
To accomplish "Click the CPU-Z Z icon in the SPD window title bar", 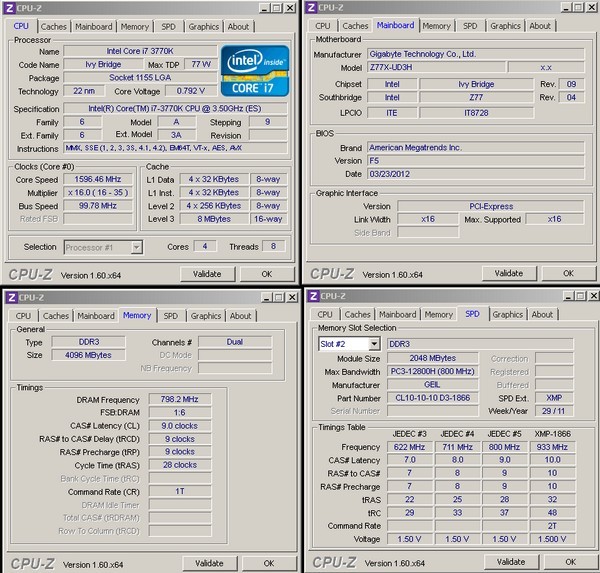I will [314, 296].
